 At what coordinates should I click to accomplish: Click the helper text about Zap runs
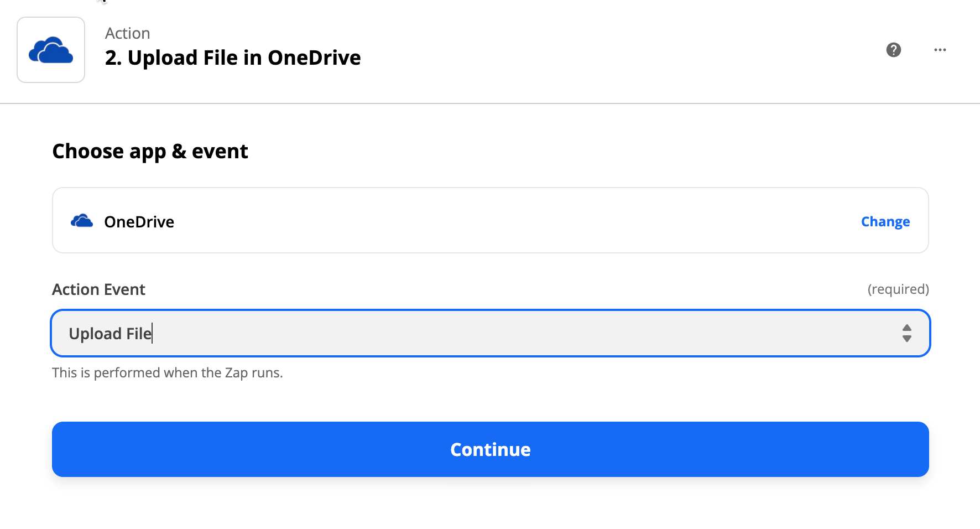tap(168, 372)
